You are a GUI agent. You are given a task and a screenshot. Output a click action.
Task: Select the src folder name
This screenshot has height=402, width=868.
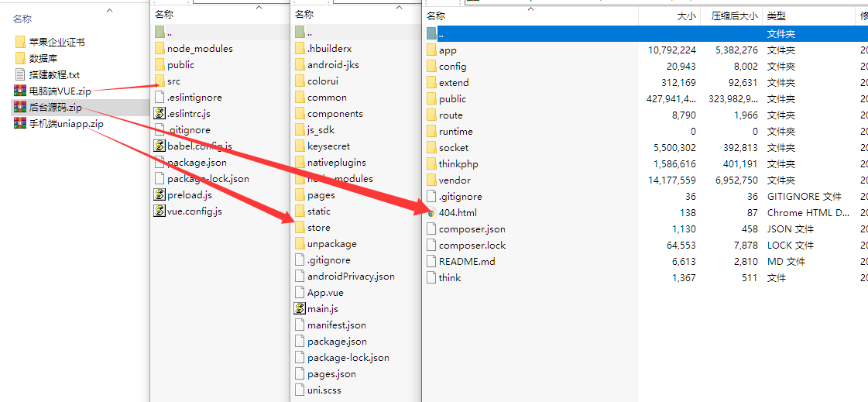[x=173, y=81]
